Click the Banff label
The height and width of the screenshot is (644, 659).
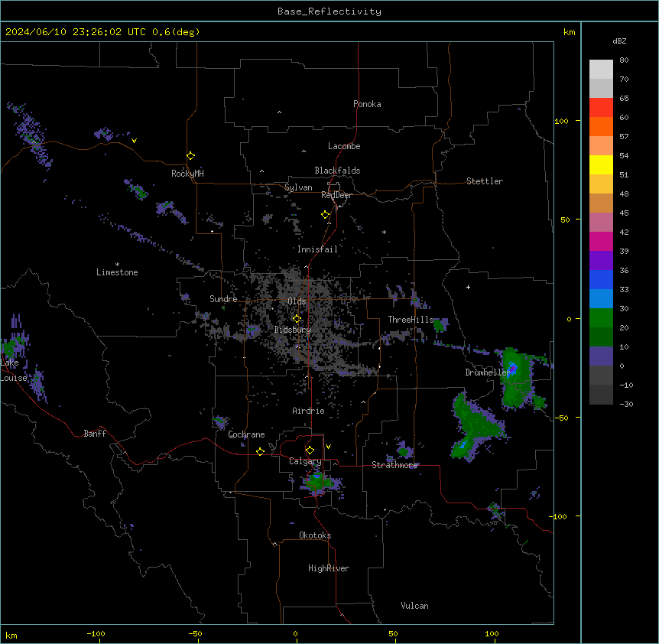(95, 434)
